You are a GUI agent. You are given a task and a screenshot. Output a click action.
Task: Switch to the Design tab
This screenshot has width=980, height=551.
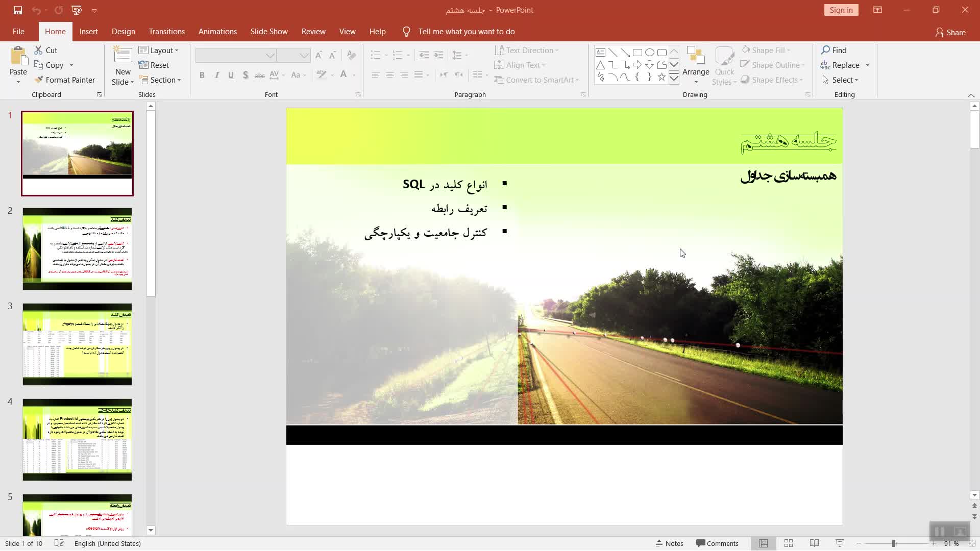pyautogui.click(x=123, y=32)
